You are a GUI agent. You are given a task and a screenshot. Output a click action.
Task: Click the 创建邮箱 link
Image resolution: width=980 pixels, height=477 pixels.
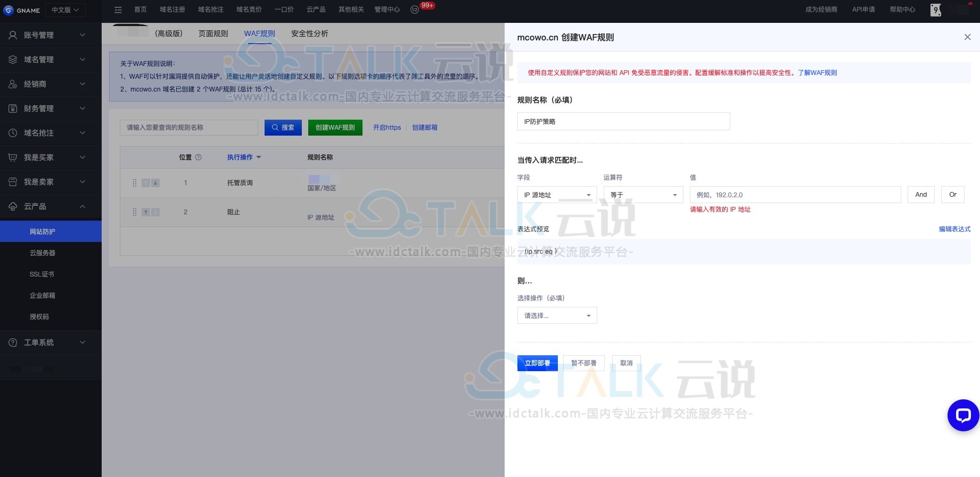pos(425,128)
